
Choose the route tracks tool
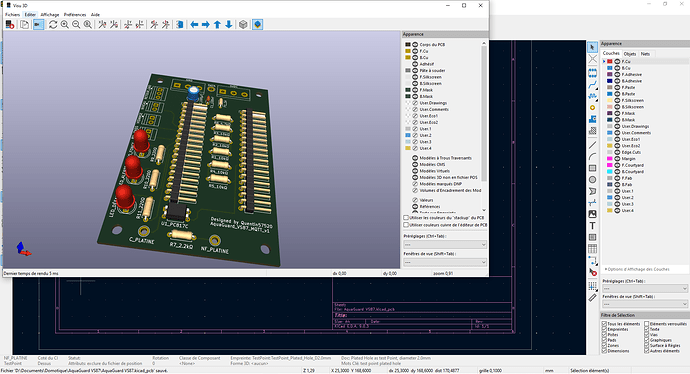pyautogui.click(x=592, y=85)
